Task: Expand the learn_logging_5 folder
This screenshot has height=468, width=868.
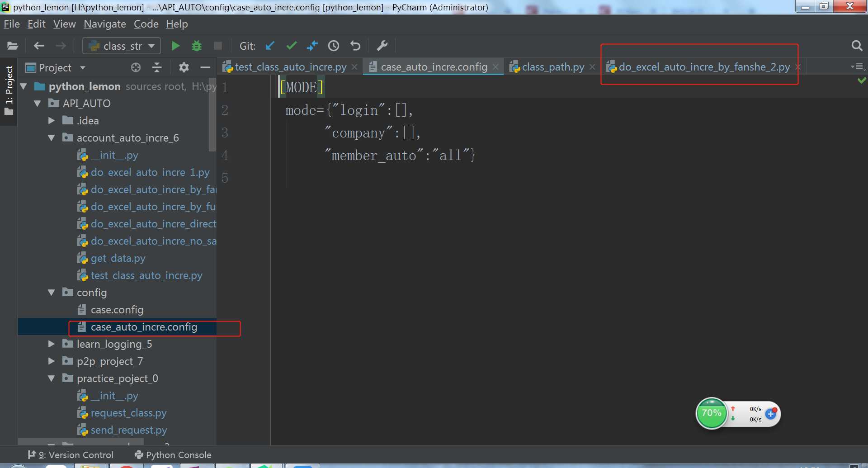Action: tap(51, 344)
